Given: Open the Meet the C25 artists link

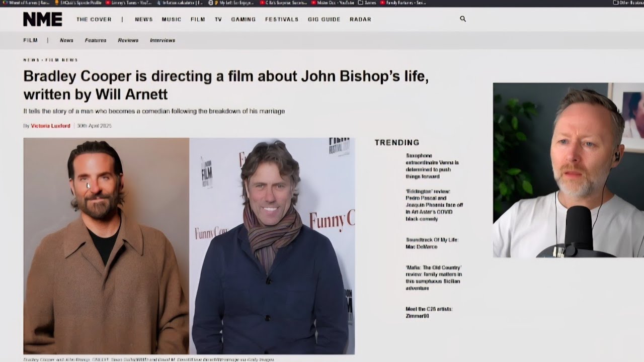Looking at the screenshot, I should click(x=429, y=312).
